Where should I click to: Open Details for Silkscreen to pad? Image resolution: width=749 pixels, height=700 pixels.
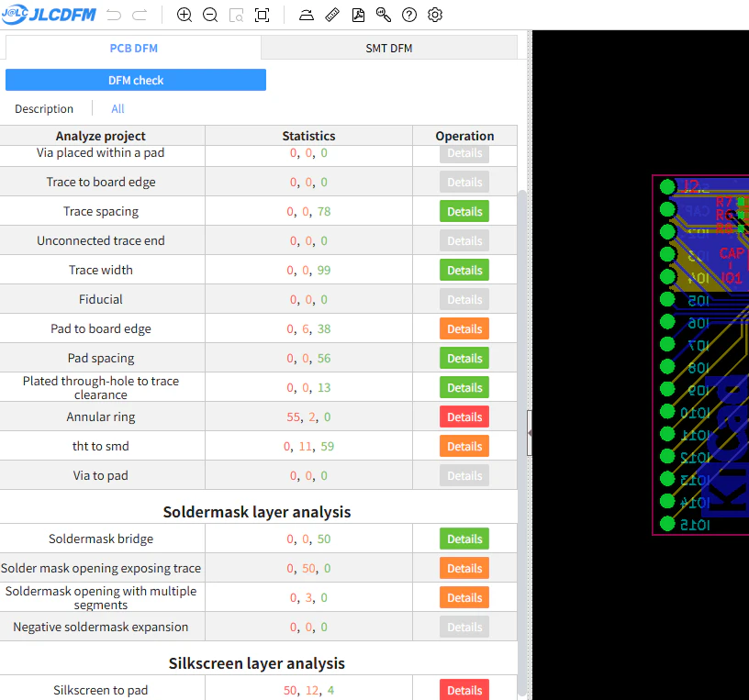click(464, 690)
